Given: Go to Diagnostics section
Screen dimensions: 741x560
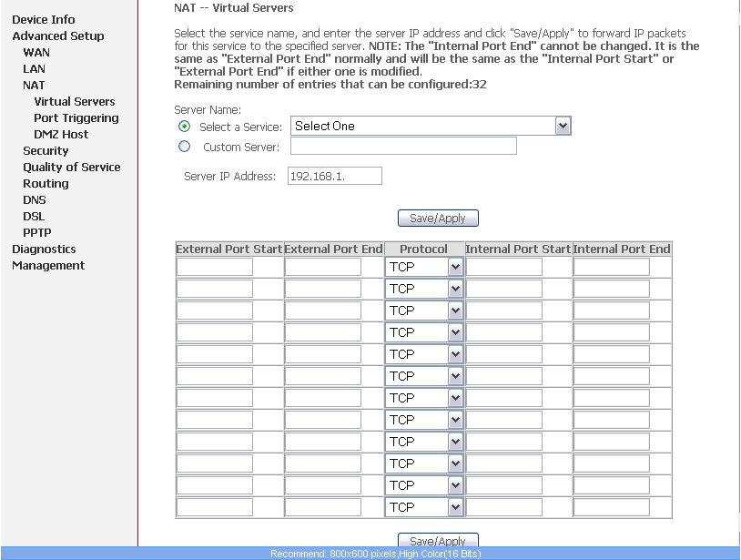Looking at the screenshot, I should [x=44, y=249].
